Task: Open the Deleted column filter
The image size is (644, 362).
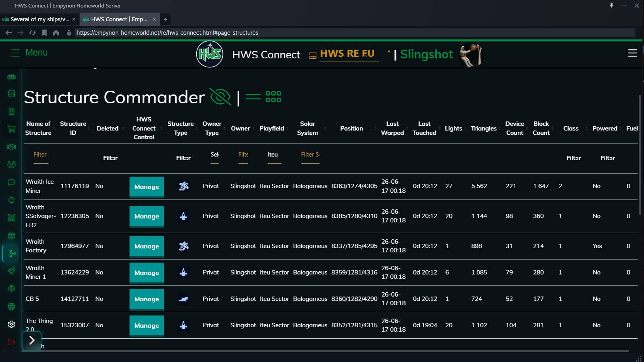Action: 110,158
